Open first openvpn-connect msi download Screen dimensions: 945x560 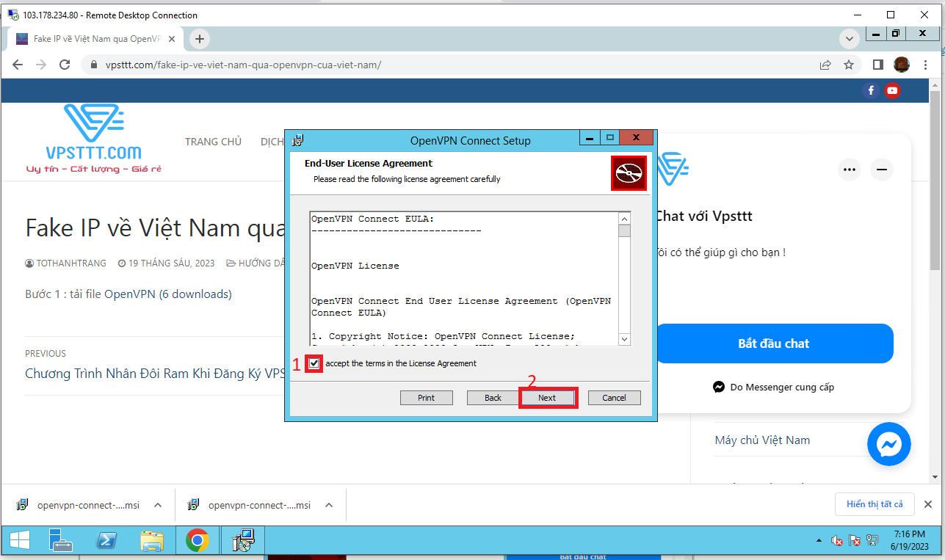(x=79, y=505)
